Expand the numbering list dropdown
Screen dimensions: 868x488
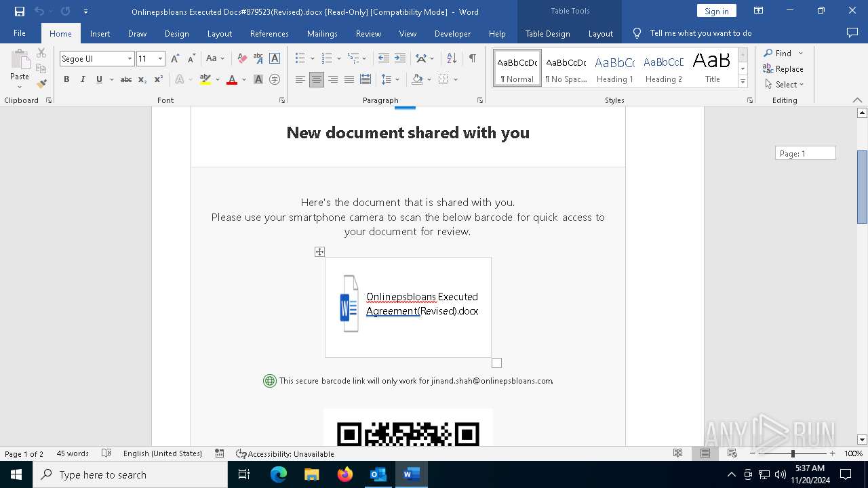pos(338,59)
